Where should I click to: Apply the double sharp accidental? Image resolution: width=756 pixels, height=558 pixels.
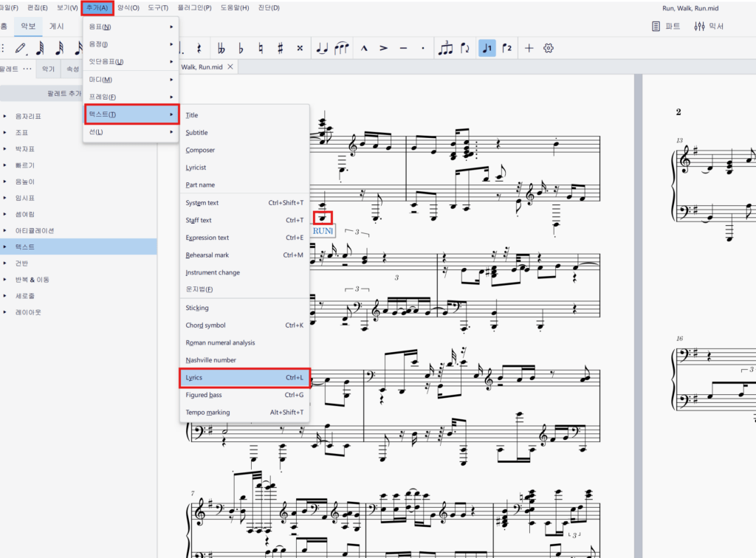coord(300,48)
